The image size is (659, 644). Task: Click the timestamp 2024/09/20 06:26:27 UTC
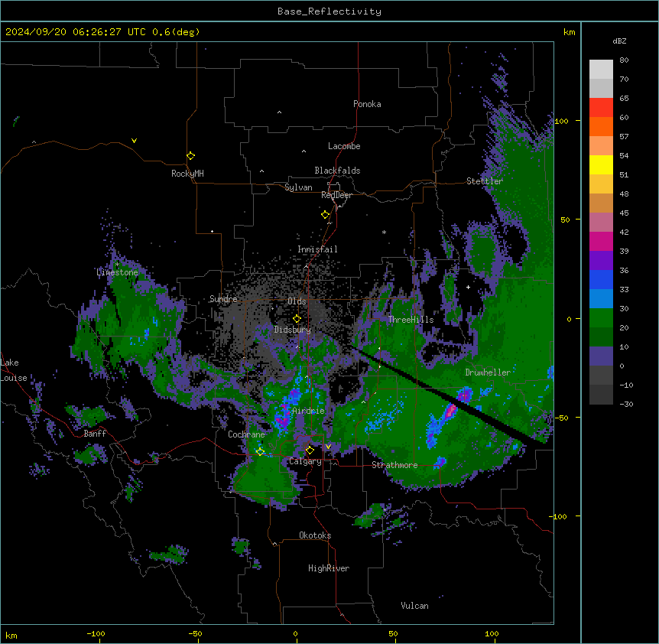[76, 32]
